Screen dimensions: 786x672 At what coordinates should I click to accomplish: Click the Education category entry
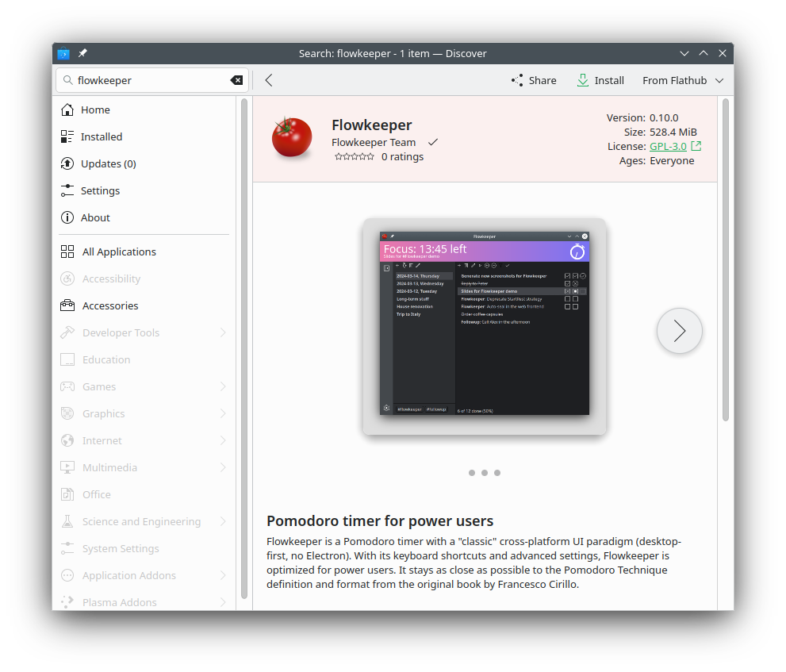tap(144, 360)
